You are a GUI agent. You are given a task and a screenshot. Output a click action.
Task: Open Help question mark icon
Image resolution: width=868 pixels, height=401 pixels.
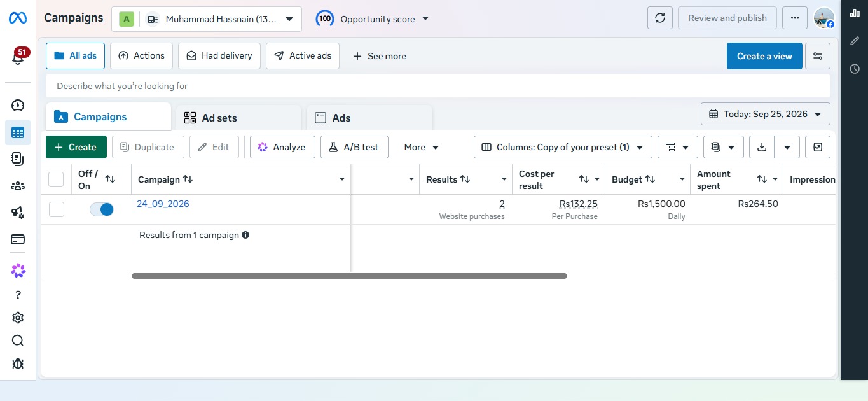point(18,295)
